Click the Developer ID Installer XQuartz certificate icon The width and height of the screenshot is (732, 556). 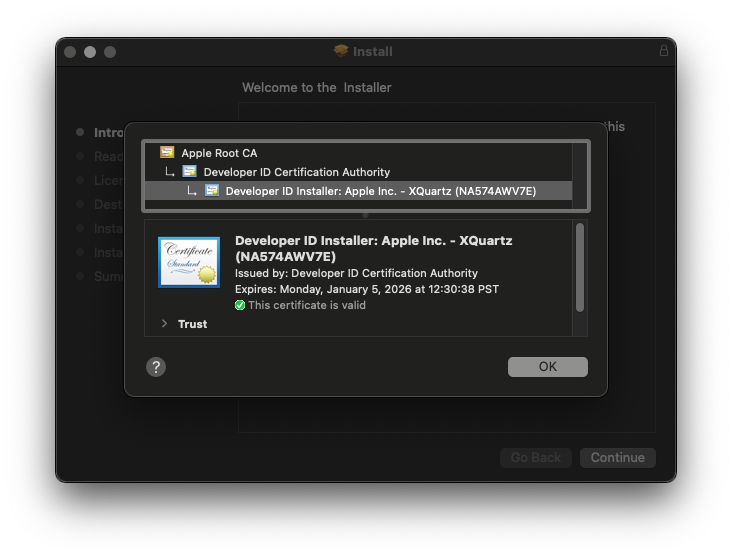(211, 190)
